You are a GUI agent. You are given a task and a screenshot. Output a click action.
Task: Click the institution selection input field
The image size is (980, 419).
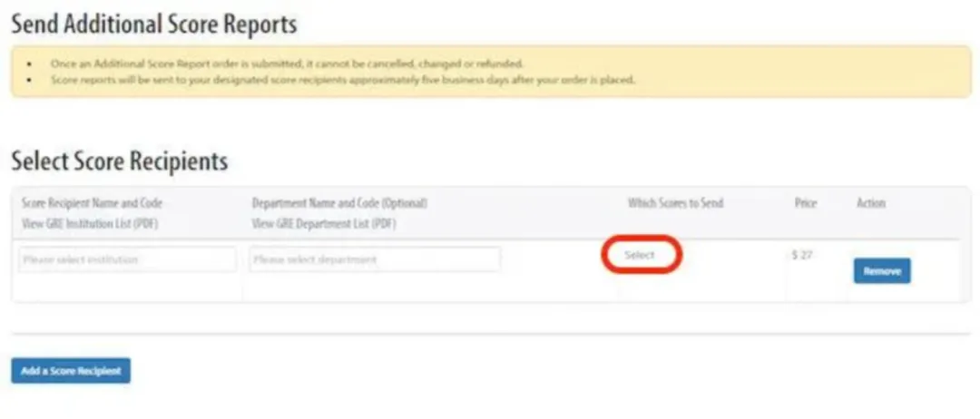coord(127,259)
